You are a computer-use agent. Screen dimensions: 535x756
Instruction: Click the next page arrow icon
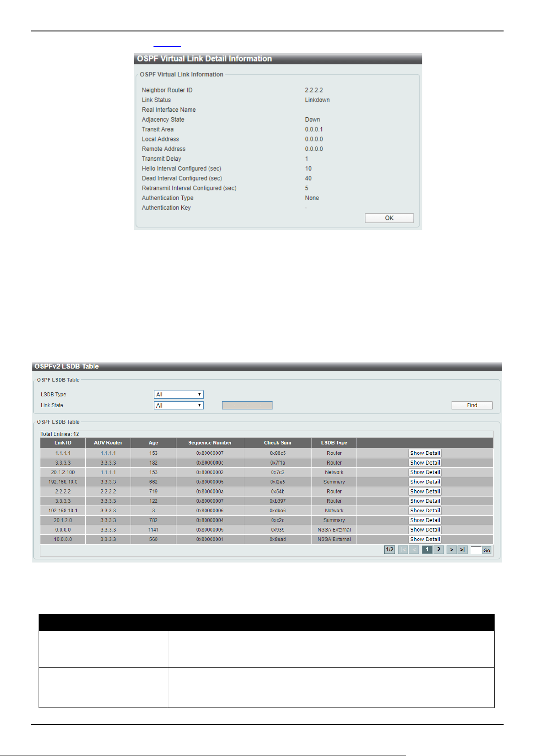point(451,549)
